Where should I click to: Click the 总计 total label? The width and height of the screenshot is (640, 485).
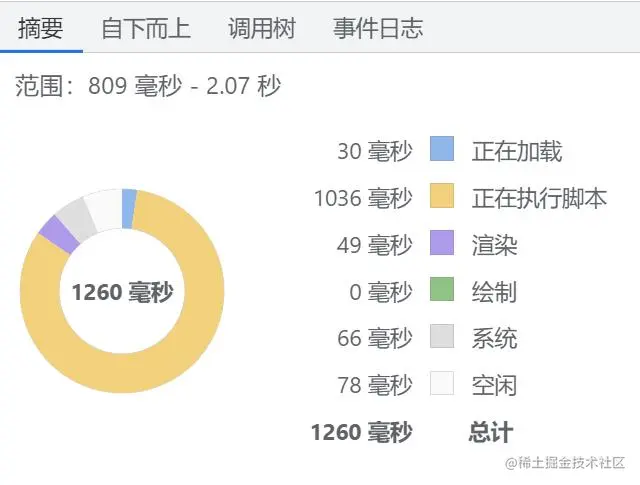point(490,432)
